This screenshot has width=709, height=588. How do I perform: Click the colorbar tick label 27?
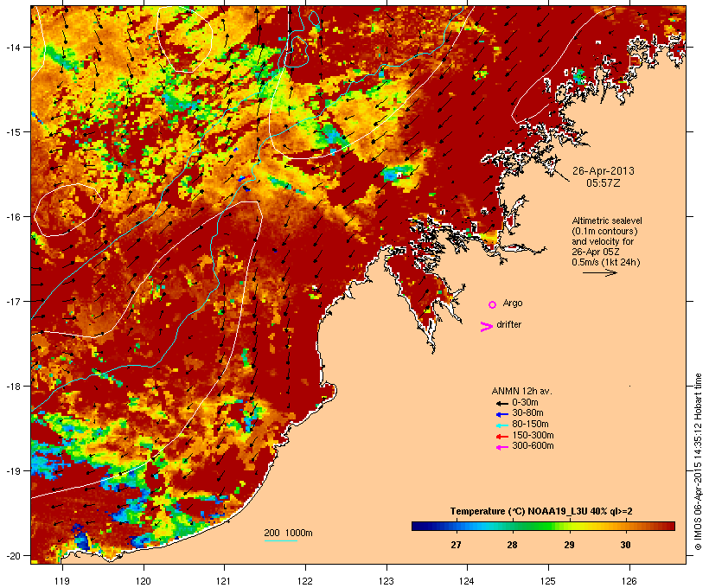(x=456, y=545)
